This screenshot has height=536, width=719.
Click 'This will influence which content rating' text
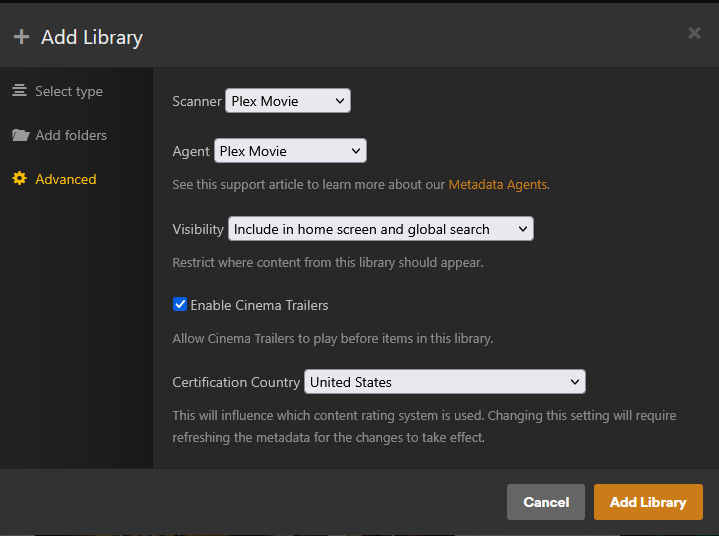point(424,426)
